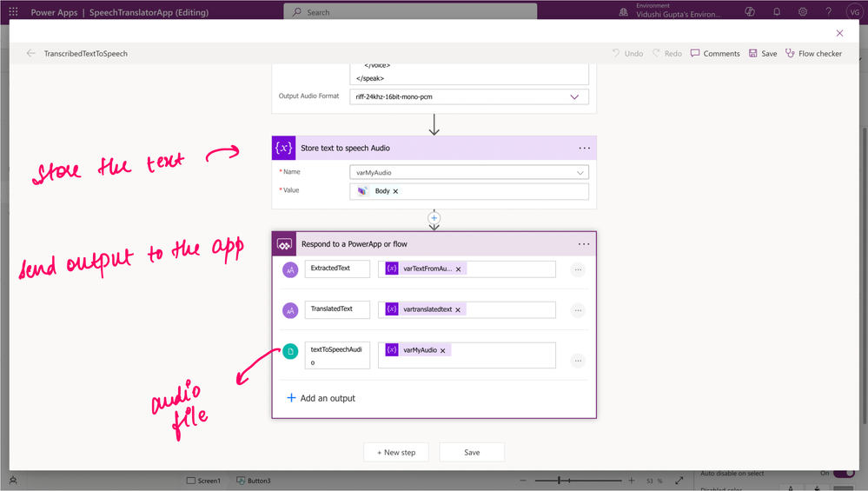868x491 pixels.
Task: Open the textToSpeechAudio row options menu
Action: (x=578, y=361)
